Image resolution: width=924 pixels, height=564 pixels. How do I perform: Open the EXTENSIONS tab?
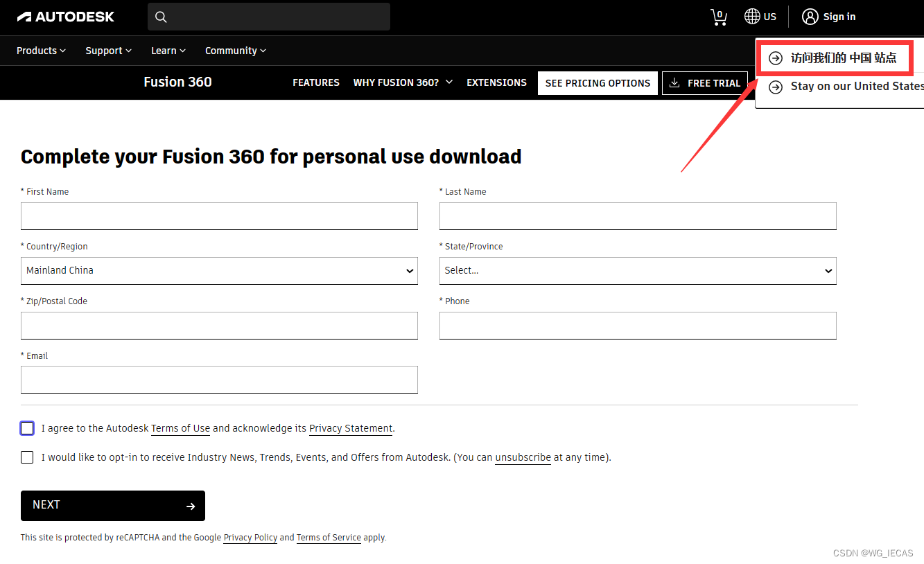496,82
